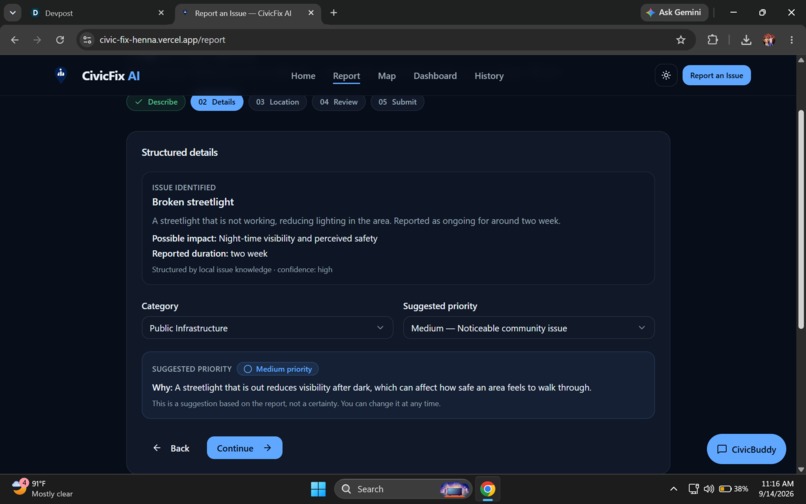Open the network icon in system tray

pos(693,489)
